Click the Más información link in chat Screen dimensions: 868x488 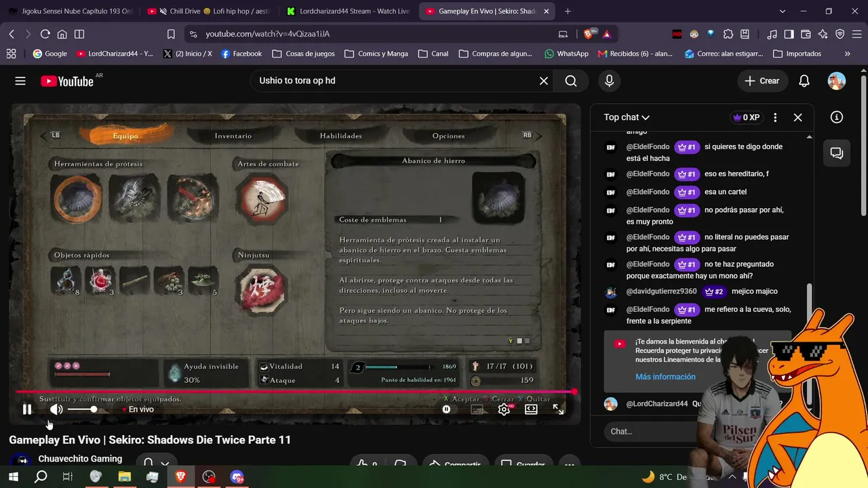coord(665,377)
